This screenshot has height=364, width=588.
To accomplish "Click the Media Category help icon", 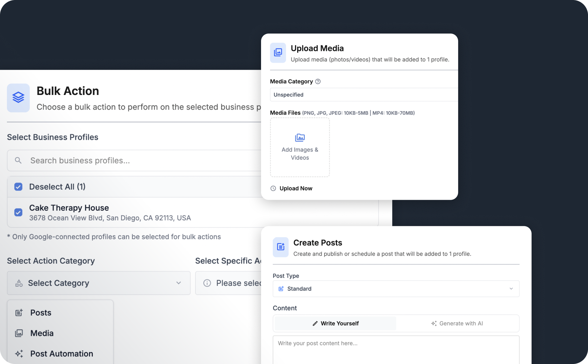I will [318, 81].
